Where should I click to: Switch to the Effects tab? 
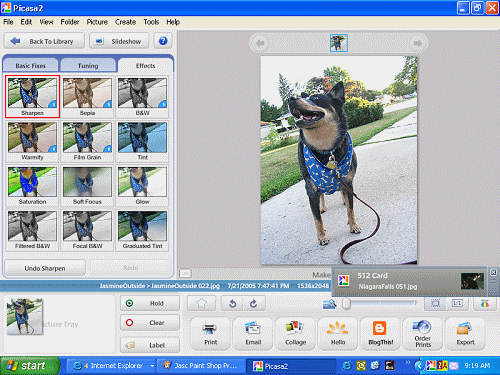click(x=145, y=65)
